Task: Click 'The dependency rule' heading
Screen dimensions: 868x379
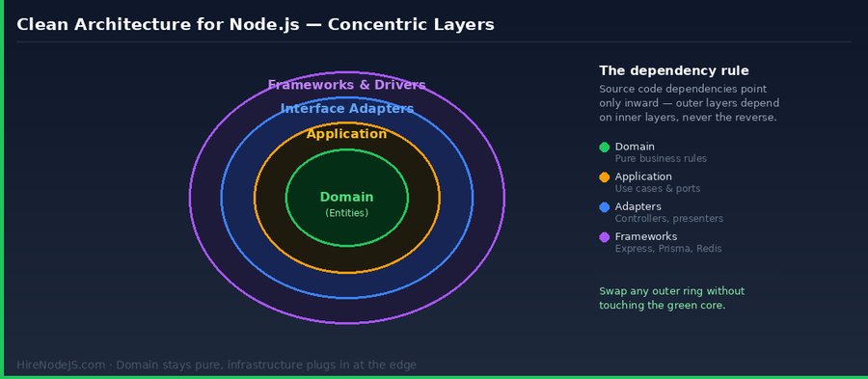Action: click(x=674, y=70)
